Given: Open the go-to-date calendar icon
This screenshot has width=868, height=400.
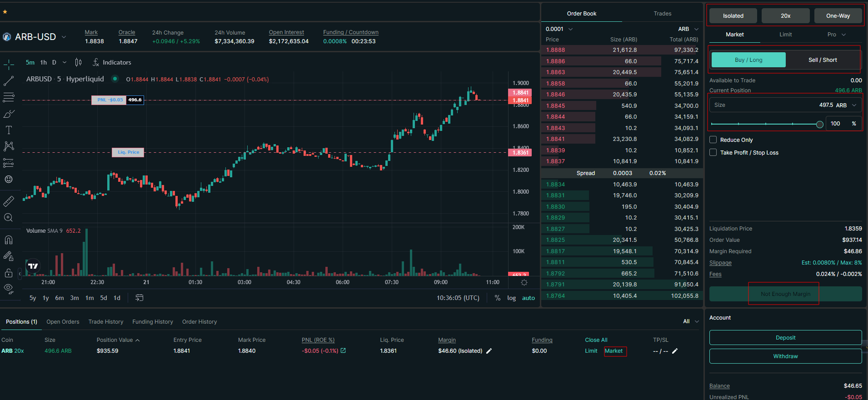Looking at the screenshot, I should pos(140,298).
